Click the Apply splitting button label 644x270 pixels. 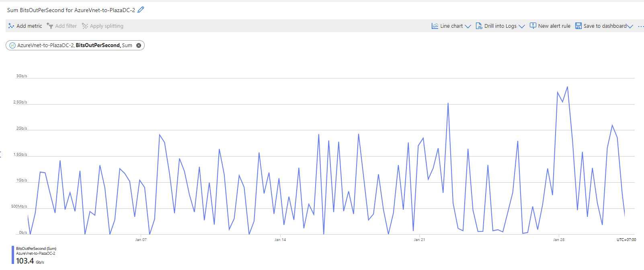pos(107,26)
